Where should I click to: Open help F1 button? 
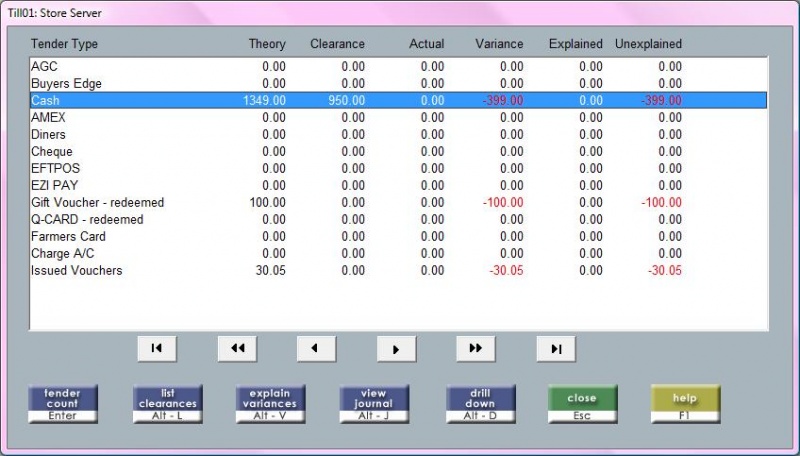point(685,403)
